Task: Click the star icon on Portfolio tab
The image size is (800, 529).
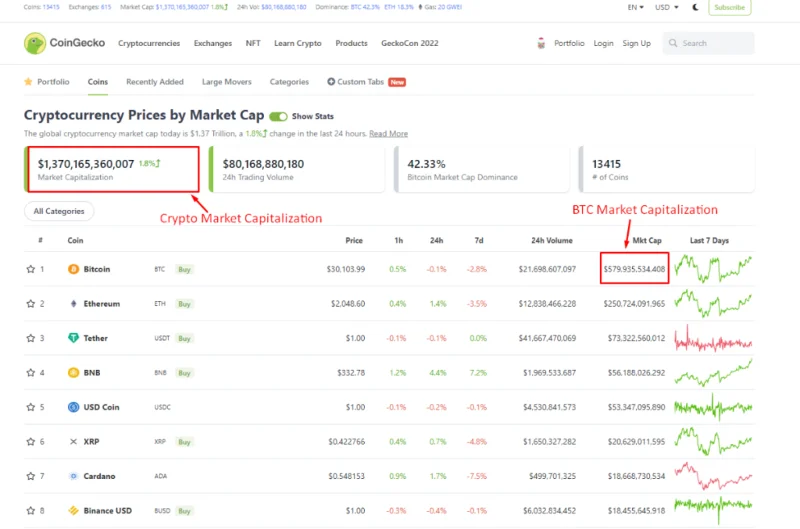Action: [x=28, y=82]
